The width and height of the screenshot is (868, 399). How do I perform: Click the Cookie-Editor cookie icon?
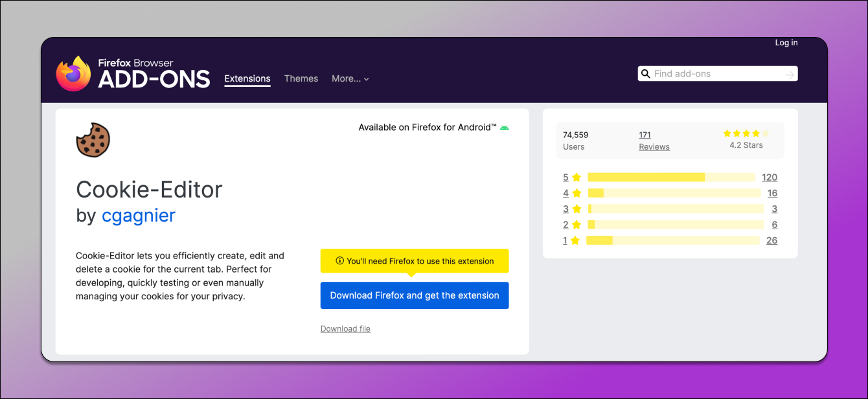tap(93, 140)
